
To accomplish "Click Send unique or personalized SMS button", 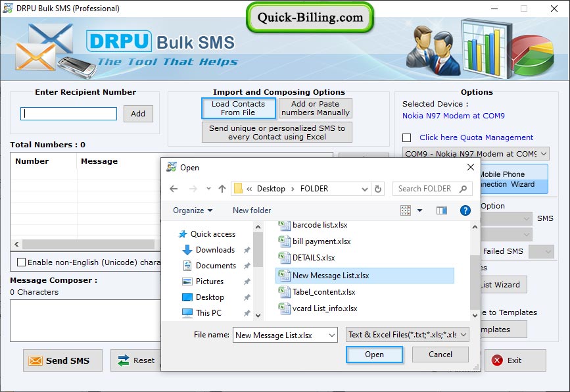I will pyautogui.click(x=277, y=132).
